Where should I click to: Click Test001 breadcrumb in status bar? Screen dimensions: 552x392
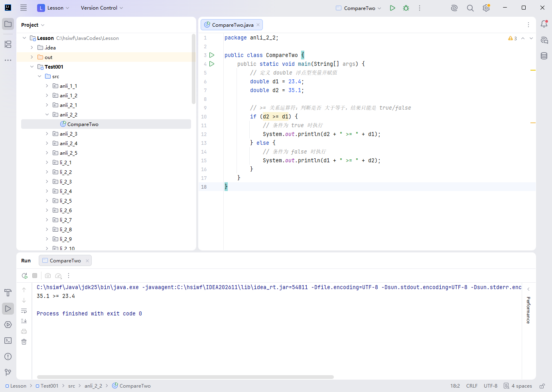(x=47, y=386)
